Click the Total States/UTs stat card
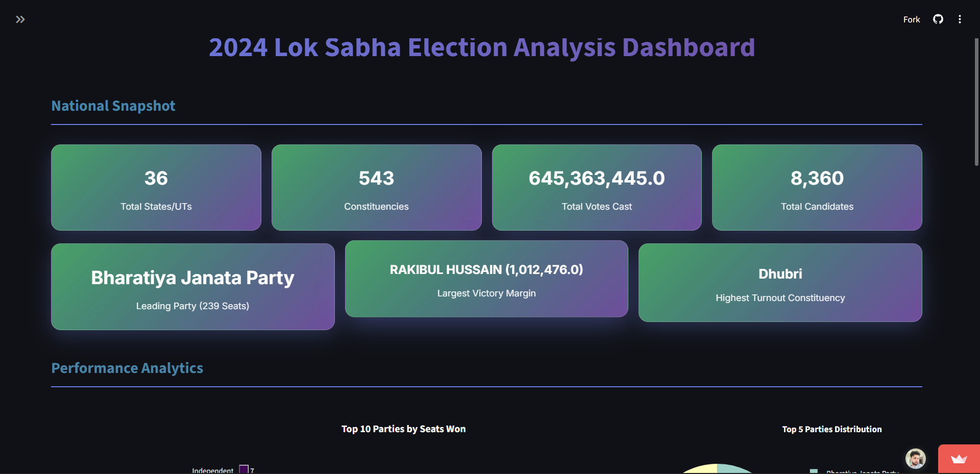Image resolution: width=980 pixels, height=474 pixels. (156, 187)
